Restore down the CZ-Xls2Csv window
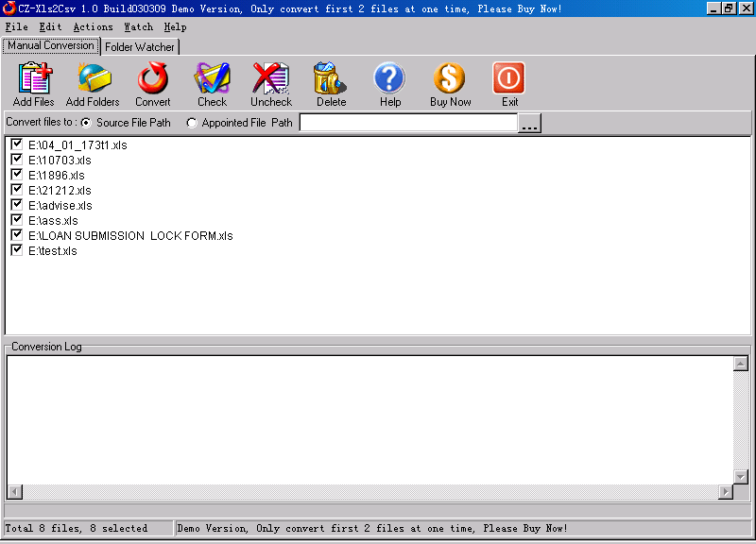The width and height of the screenshot is (756, 544). pos(729,8)
